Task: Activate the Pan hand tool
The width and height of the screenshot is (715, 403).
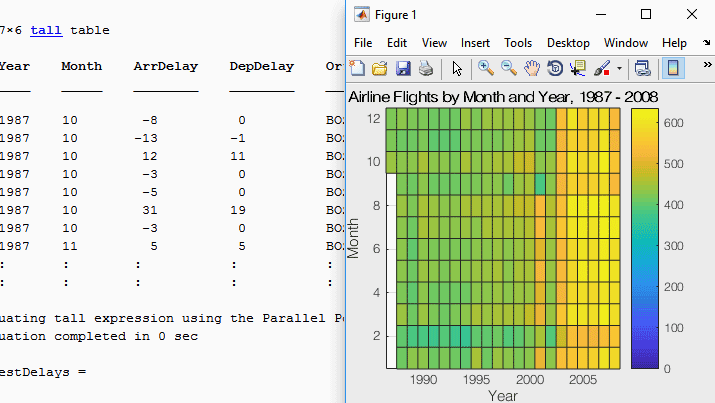Action: [532, 69]
